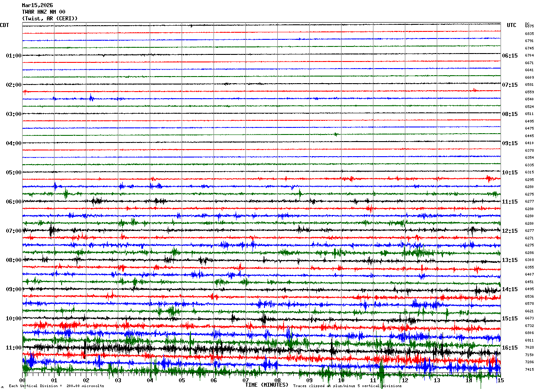The height and width of the screenshot is (392, 536).
Task: Click the traces clipped note
Action: 347,386
